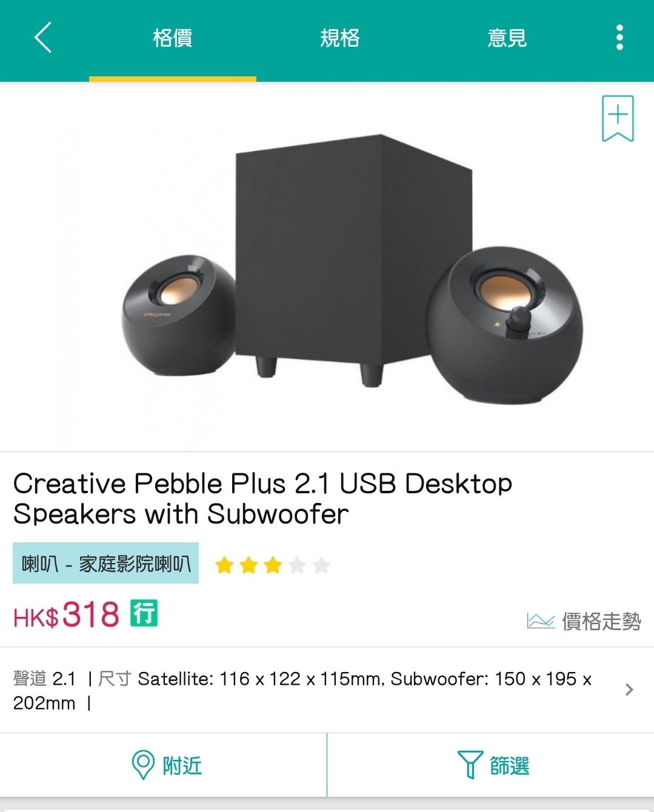Tap the 篩選 filter button

491,765
